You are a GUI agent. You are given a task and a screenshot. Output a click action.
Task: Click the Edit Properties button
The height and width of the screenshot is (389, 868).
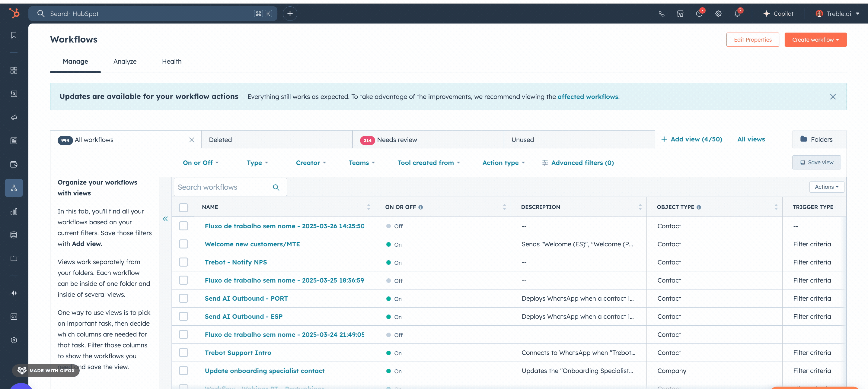tap(752, 40)
